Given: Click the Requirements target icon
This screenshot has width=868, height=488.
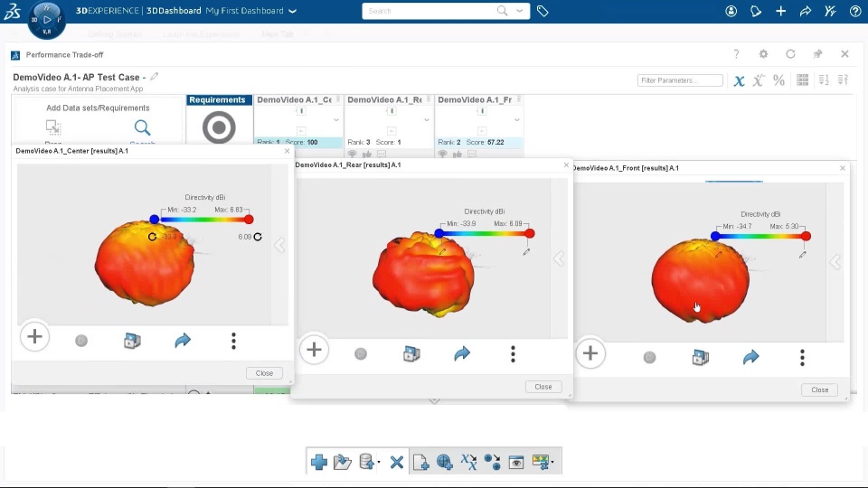Looking at the screenshot, I should coord(219,127).
